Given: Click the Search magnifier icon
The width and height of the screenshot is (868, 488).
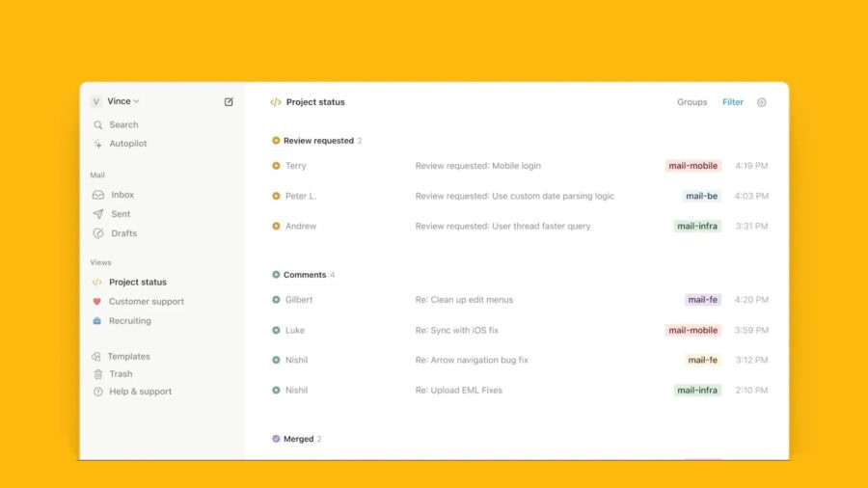Looking at the screenshot, I should pos(98,125).
